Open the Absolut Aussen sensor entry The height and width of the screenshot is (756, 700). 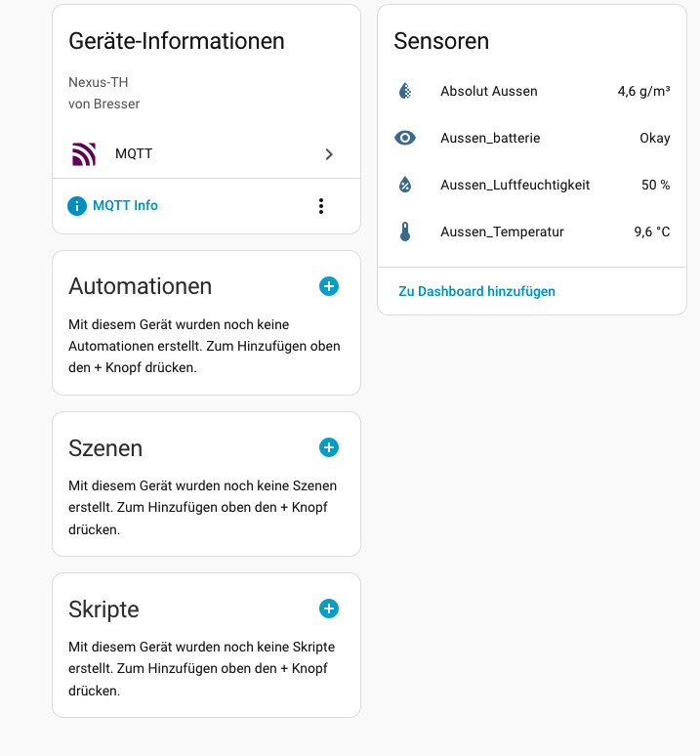489,91
